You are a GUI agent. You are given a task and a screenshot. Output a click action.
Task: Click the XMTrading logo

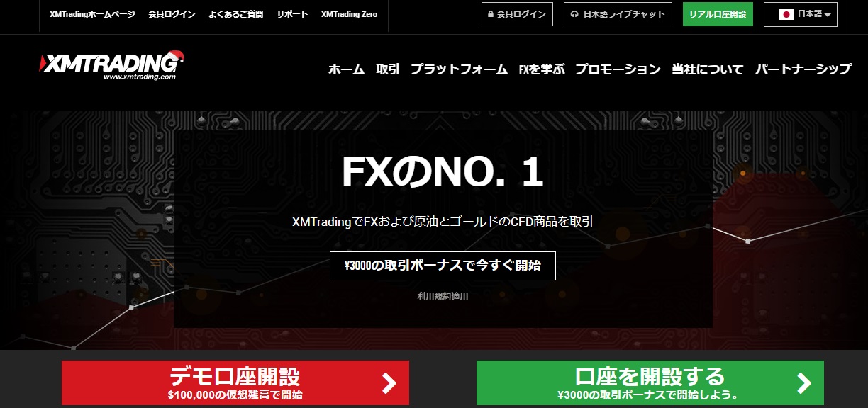click(x=113, y=64)
